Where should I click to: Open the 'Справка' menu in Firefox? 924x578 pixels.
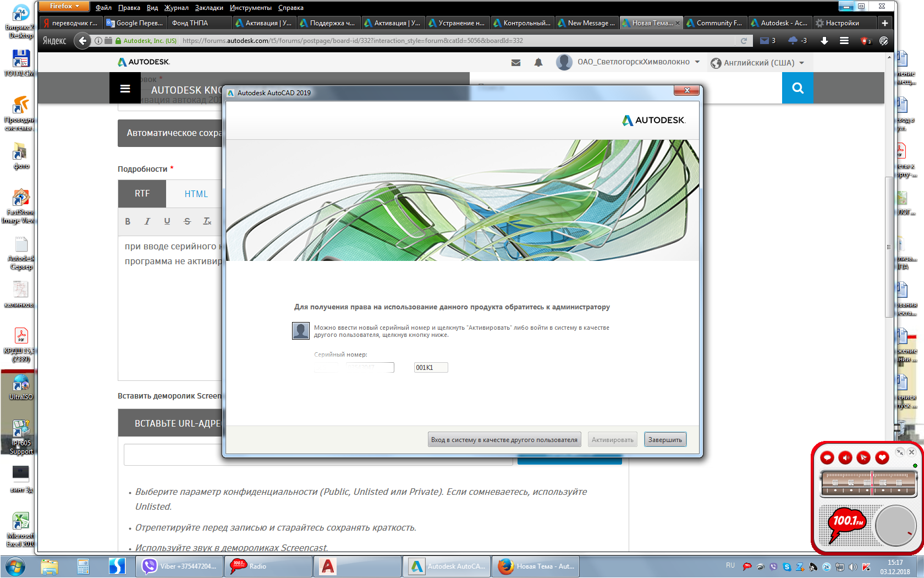coord(291,8)
